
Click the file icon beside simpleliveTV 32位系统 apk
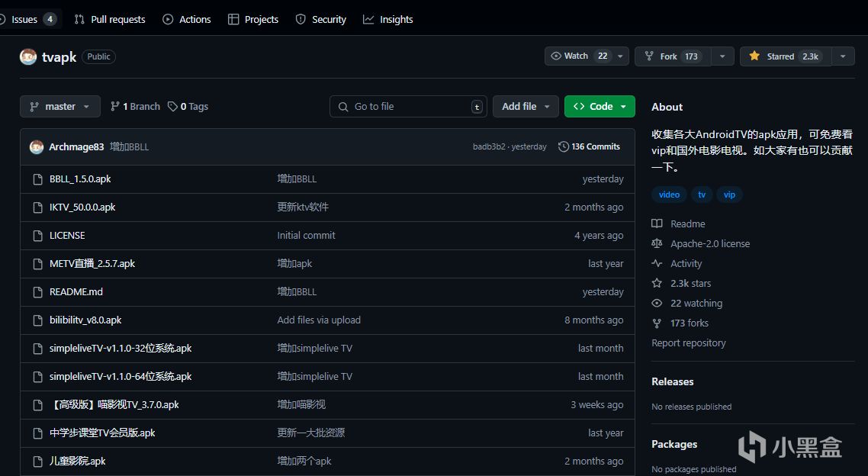[x=37, y=349]
